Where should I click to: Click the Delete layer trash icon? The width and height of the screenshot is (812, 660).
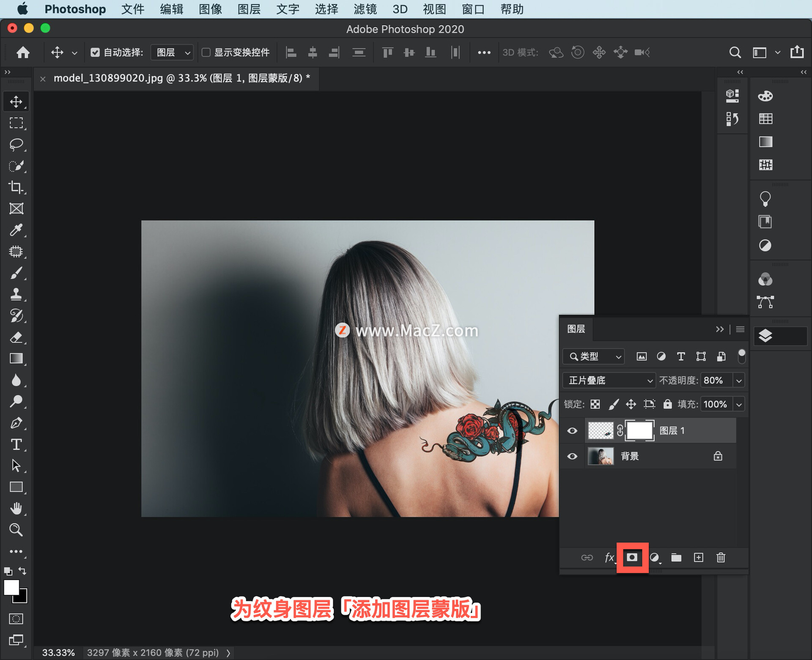(721, 558)
